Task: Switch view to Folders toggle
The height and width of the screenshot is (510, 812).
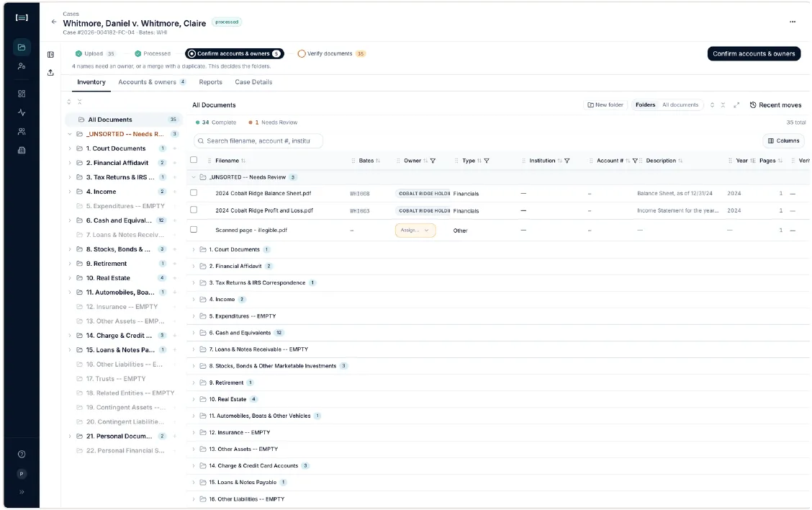Action: tap(645, 105)
